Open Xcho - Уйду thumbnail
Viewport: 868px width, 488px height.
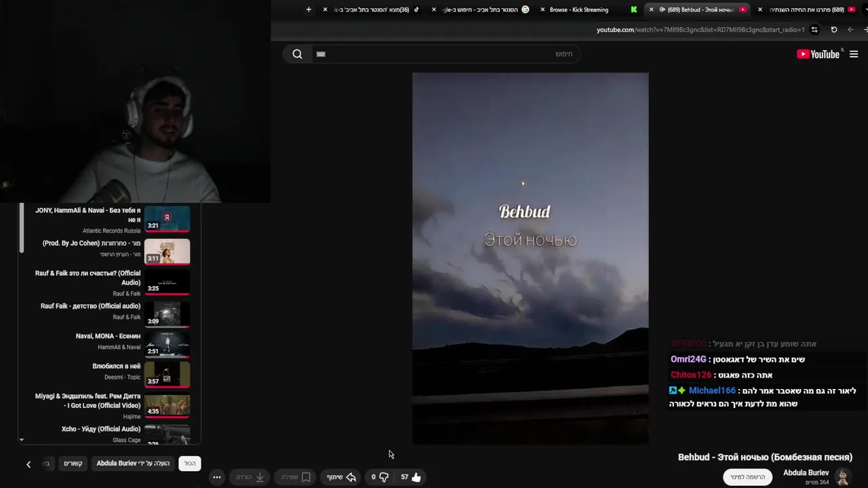(167, 434)
